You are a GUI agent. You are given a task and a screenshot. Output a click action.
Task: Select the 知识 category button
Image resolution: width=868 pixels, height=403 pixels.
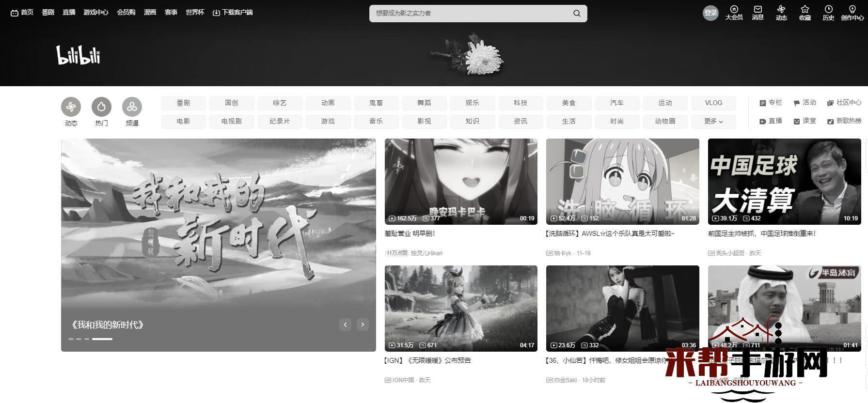473,121
